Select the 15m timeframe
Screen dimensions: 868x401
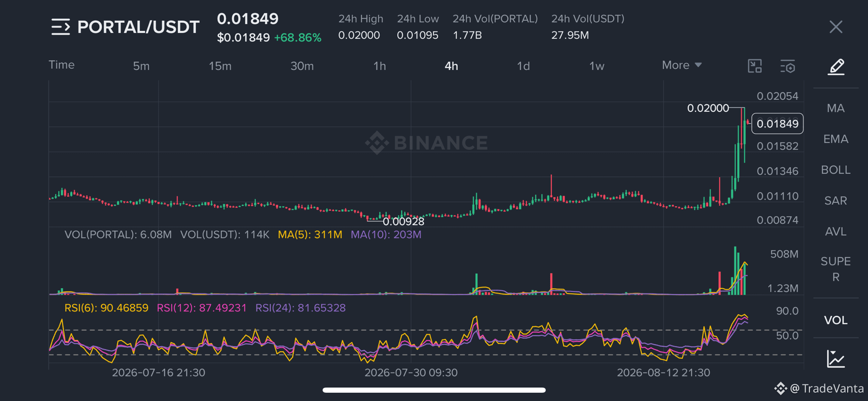point(220,66)
